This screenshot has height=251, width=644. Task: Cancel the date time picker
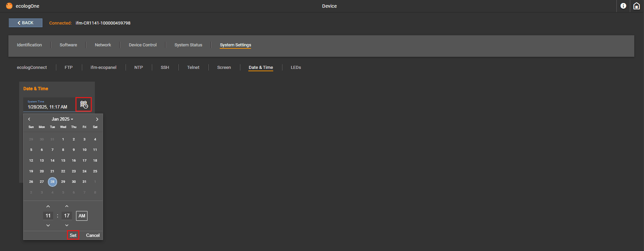tap(93, 235)
